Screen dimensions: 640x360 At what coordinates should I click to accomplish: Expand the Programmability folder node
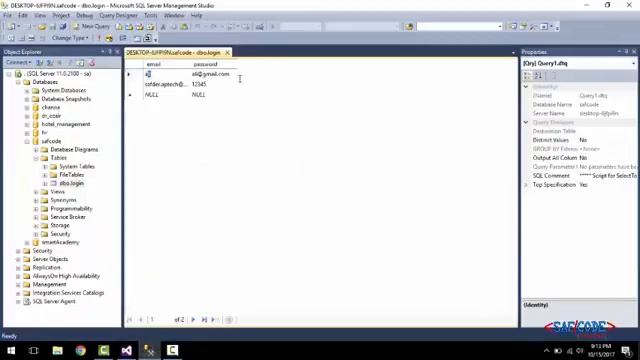pyautogui.click(x=36, y=209)
